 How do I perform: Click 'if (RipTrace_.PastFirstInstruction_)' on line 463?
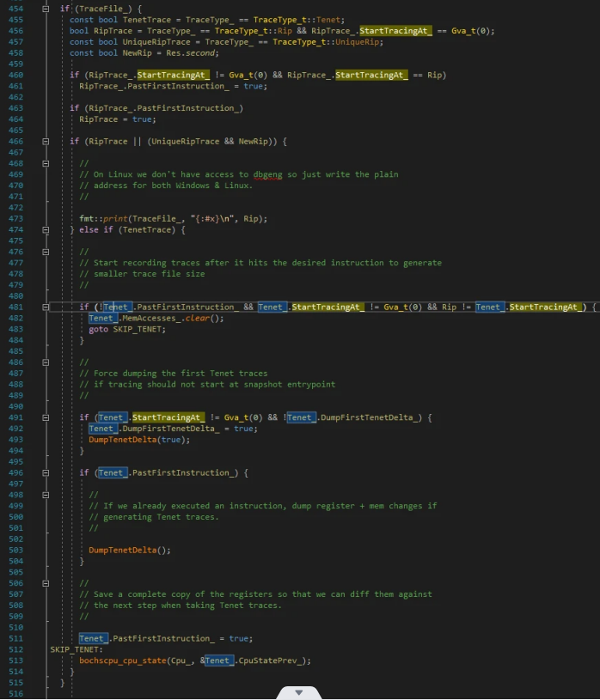coord(156,108)
